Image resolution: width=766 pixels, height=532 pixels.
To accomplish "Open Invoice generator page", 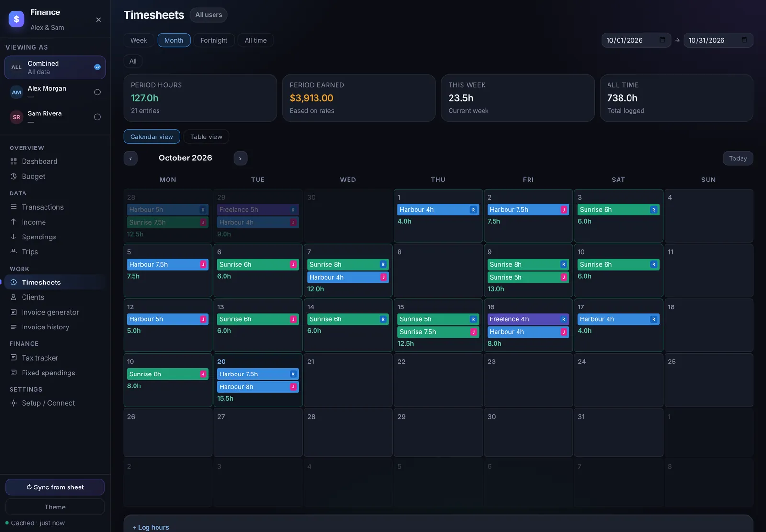I will (x=55, y=312).
